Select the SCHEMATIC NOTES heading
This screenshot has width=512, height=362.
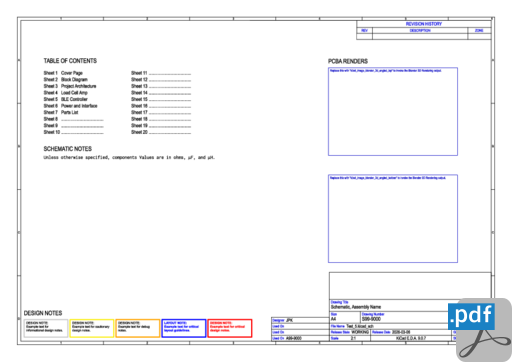coord(68,149)
